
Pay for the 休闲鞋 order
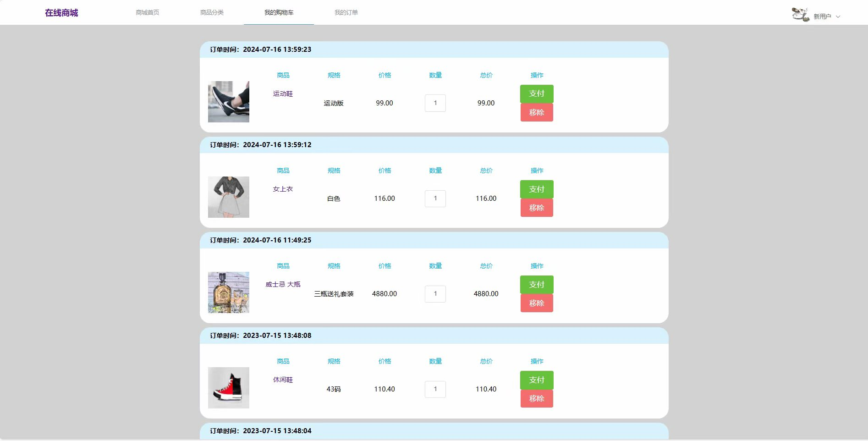click(x=537, y=380)
